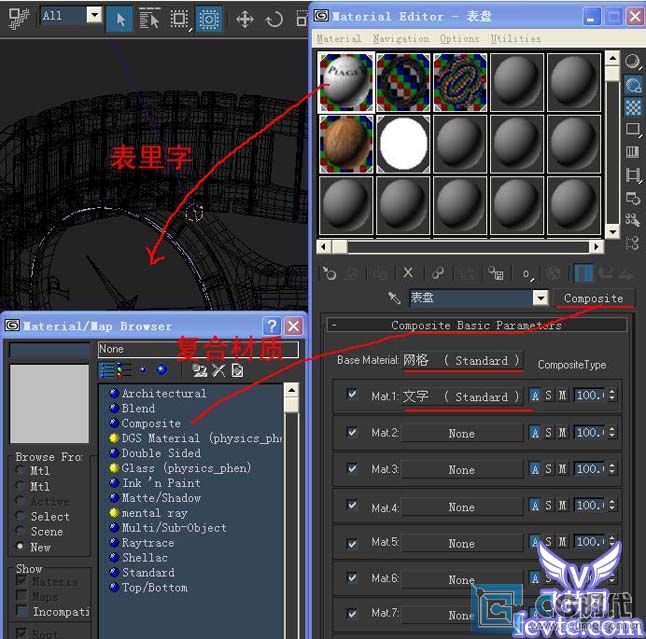Select the walnut texture sample slot

(x=346, y=144)
